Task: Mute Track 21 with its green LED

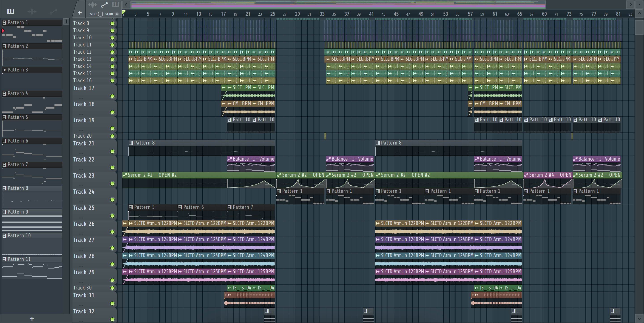Action: (x=112, y=152)
